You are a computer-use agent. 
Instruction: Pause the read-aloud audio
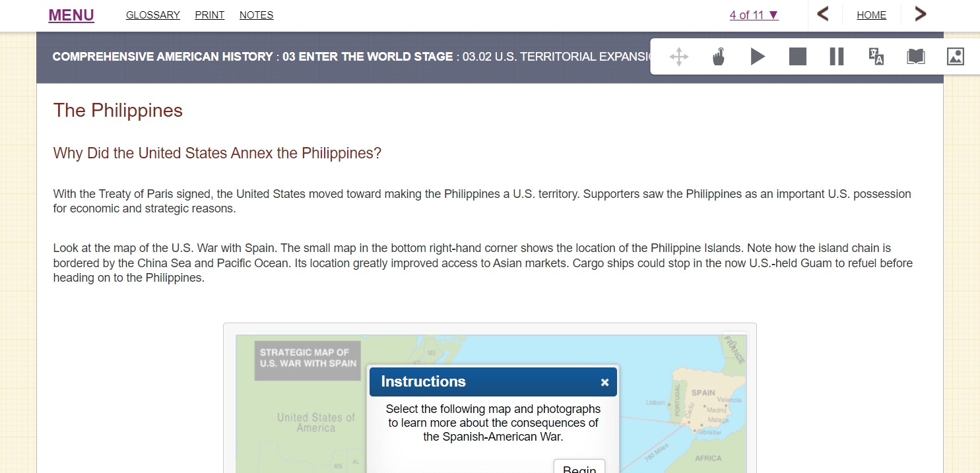[836, 57]
